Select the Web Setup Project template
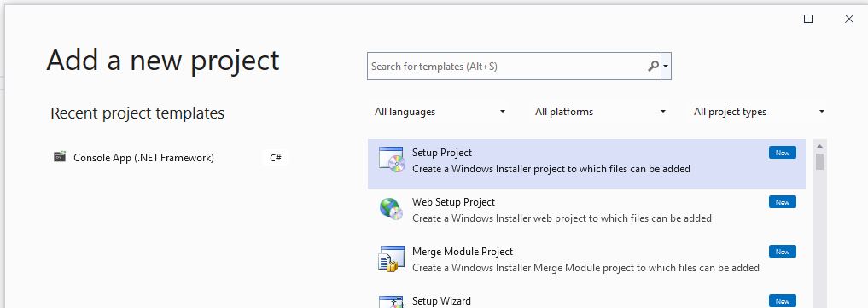The height and width of the screenshot is (308, 868). click(586, 213)
